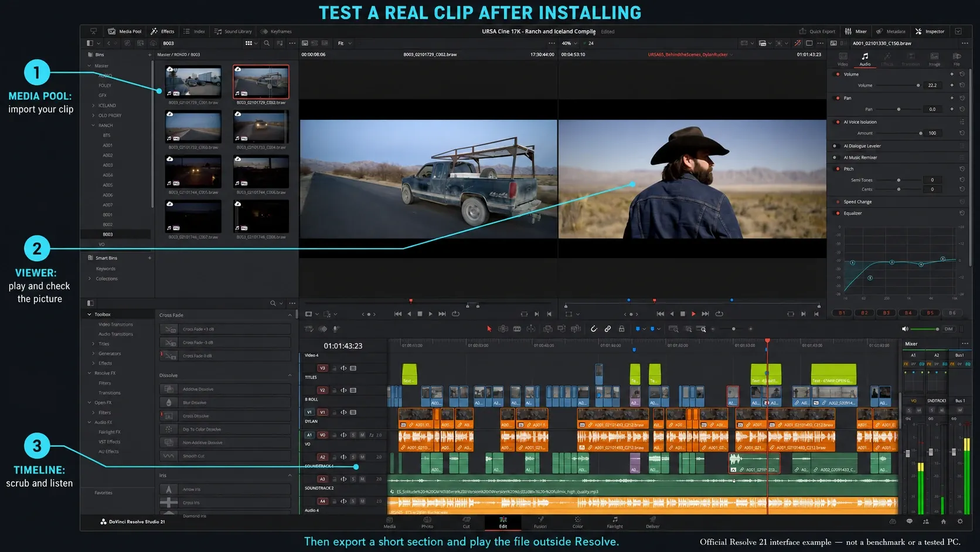Toggle the Equalizer switch
This screenshot has width=980, height=552.
838,213
